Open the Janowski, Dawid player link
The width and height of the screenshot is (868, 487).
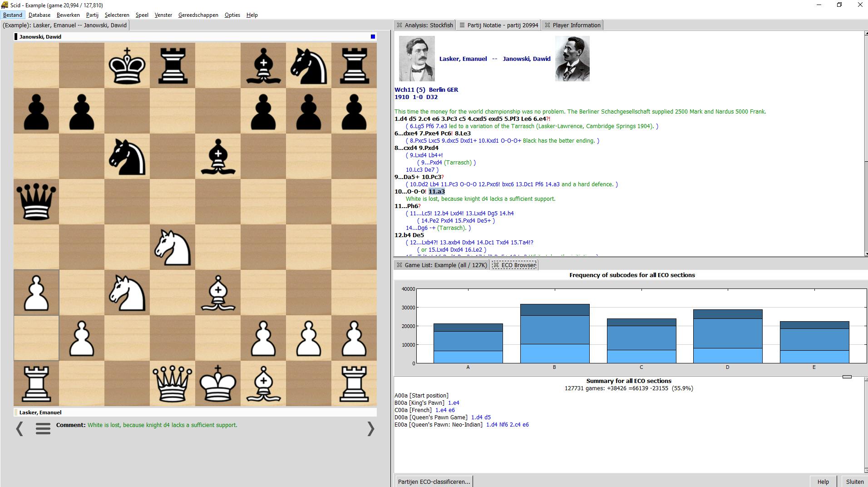pos(527,59)
